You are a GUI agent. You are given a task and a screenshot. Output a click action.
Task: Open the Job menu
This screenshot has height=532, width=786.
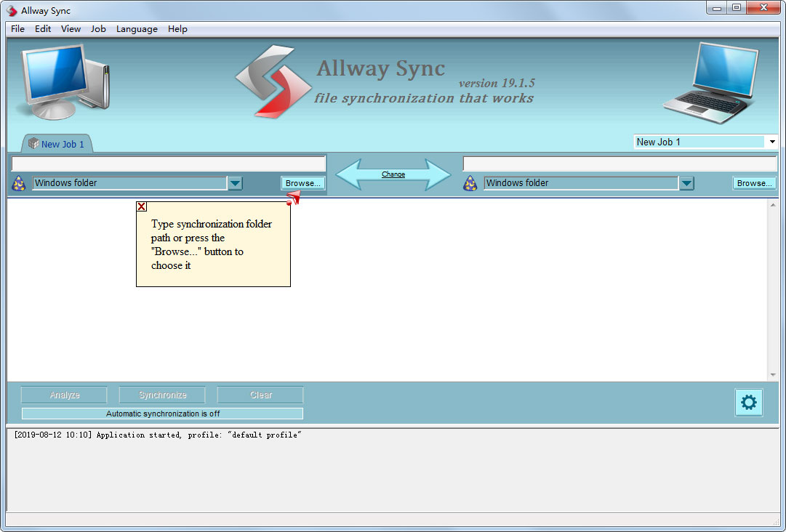[x=98, y=29]
